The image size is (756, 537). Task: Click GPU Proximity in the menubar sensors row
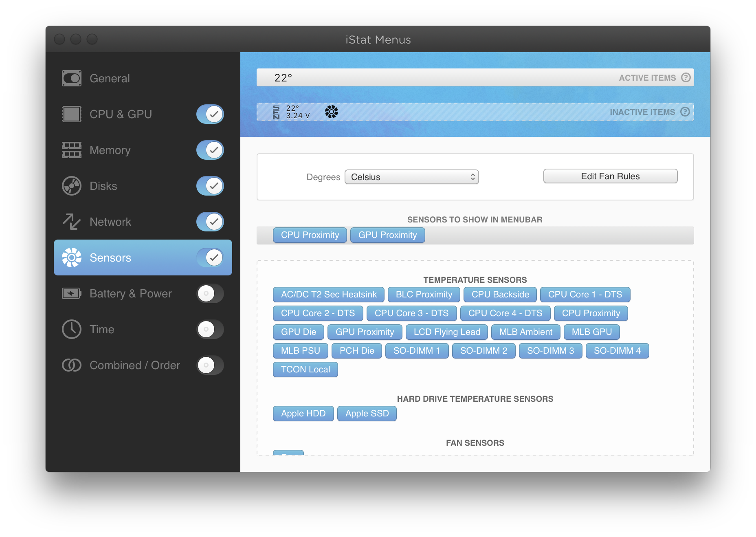click(388, 235)
